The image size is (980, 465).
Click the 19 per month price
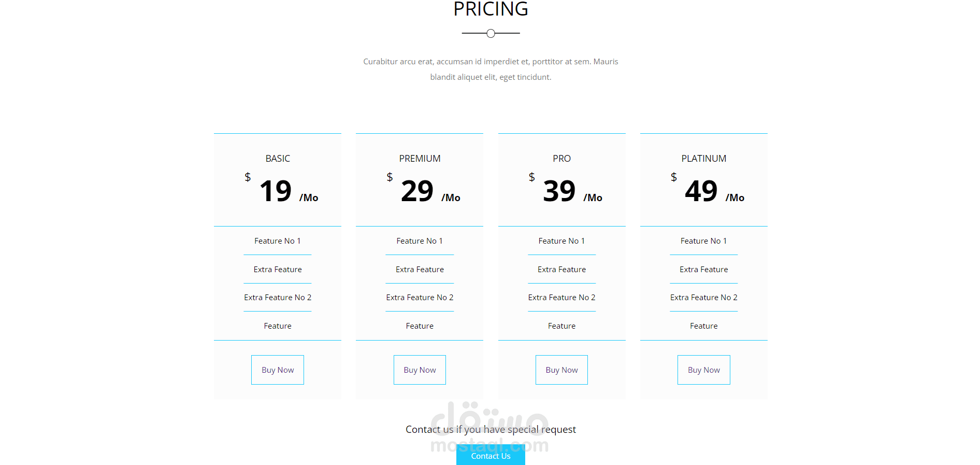[276, 191]
